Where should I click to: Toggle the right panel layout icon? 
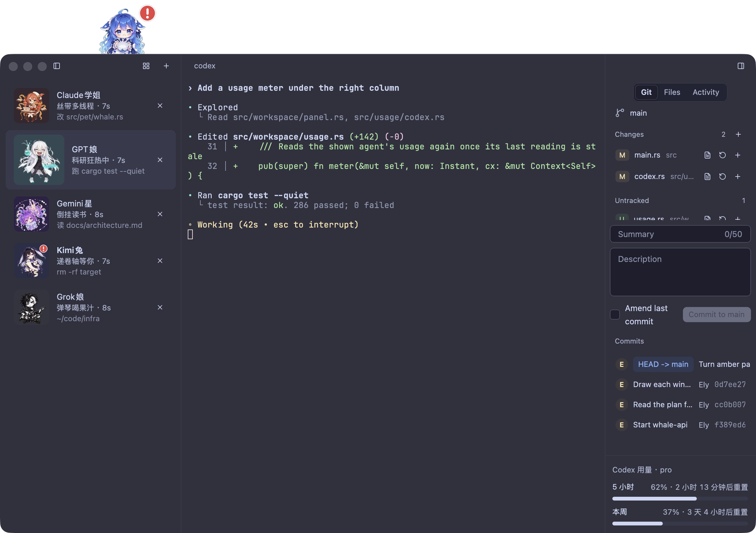click(741, 66)
